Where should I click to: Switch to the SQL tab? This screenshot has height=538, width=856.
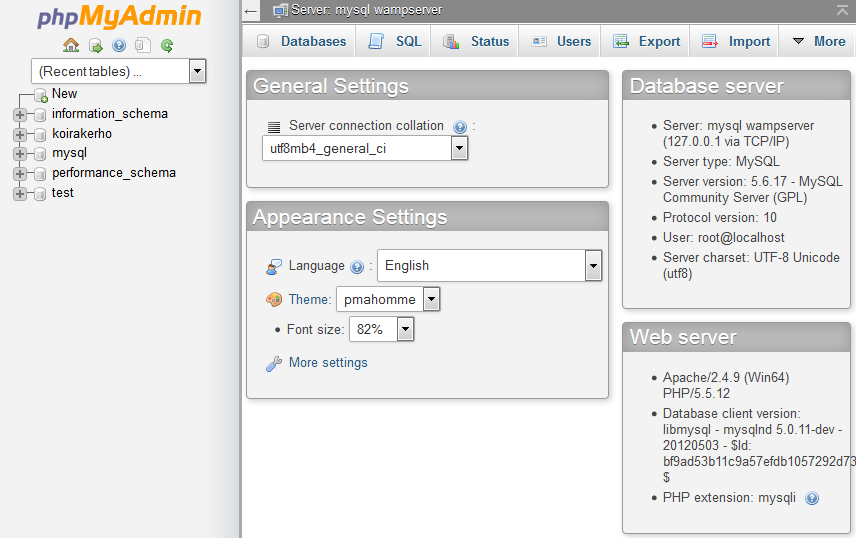tap(394, 42)
